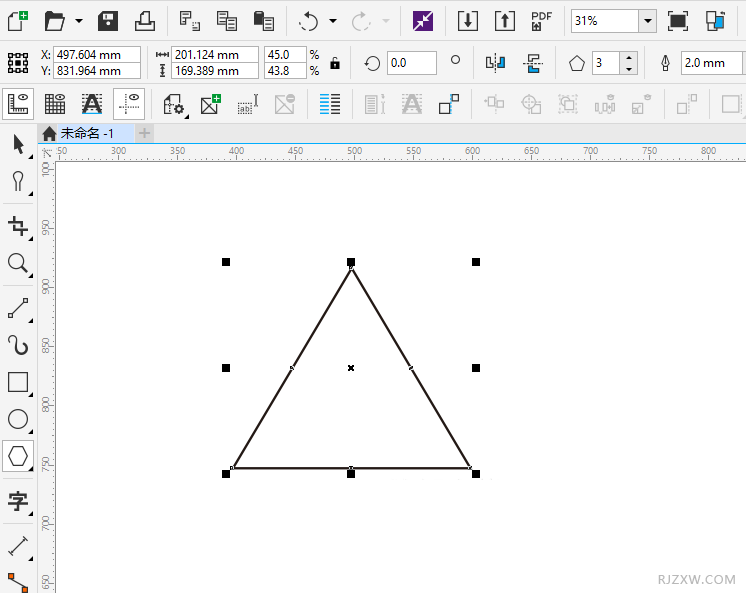Click the rotation angle input field
Viewport: 746px width, 593px height.
(412, 63)
